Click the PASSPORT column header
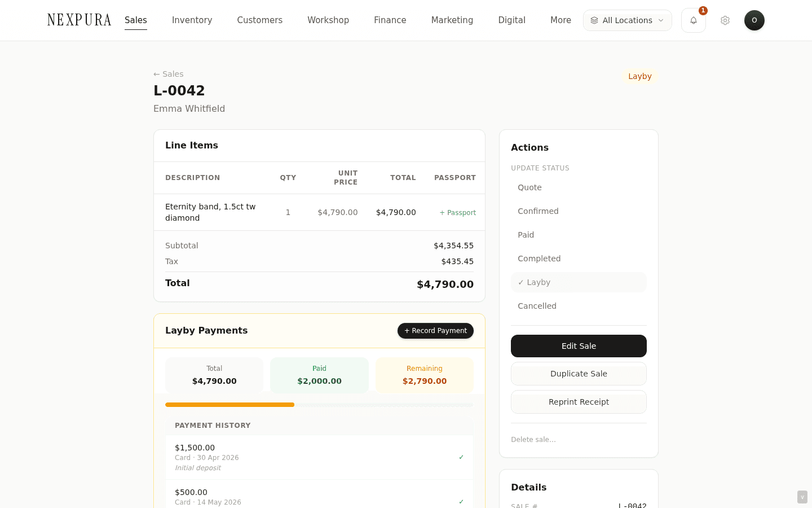The image size is (812, 508). [455, 178]
